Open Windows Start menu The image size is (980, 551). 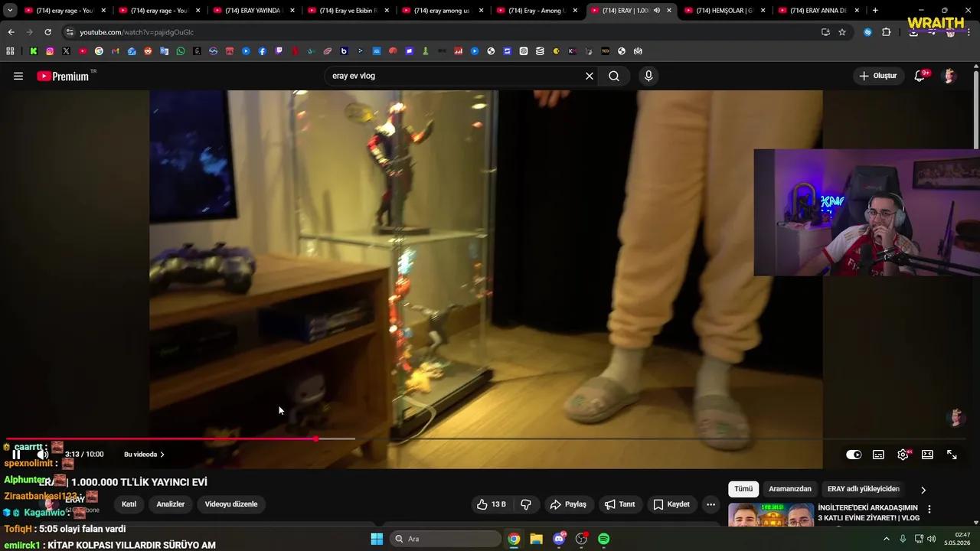click(x=377, y=539)
